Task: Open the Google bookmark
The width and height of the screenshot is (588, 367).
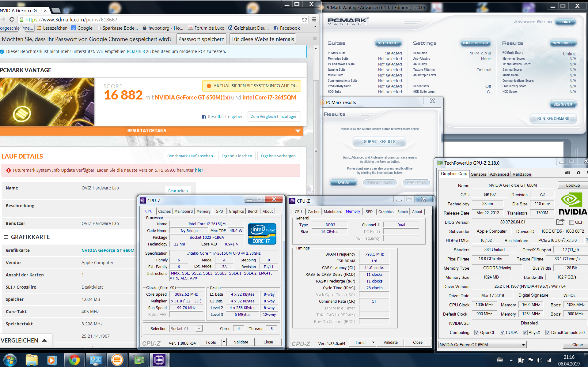Action: (82, 28)
